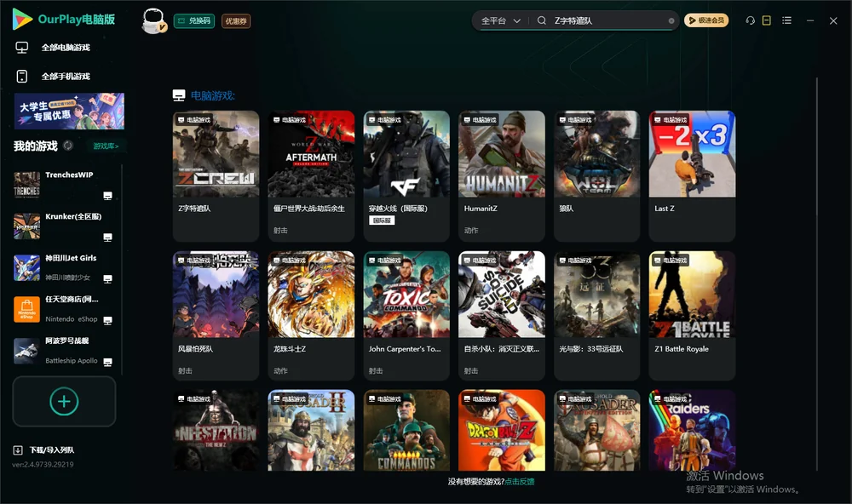Image resolution: width=852 pixels, height=504 pixels.
Task: Click the 优惠券 button
Action: (236, 21)
